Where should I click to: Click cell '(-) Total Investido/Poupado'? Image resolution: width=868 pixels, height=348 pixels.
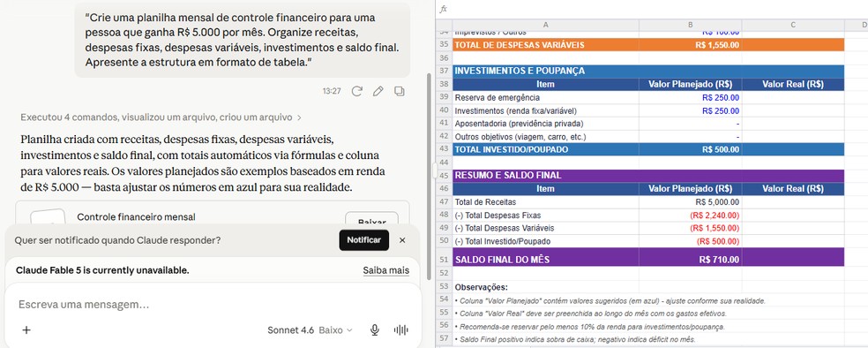546,241
